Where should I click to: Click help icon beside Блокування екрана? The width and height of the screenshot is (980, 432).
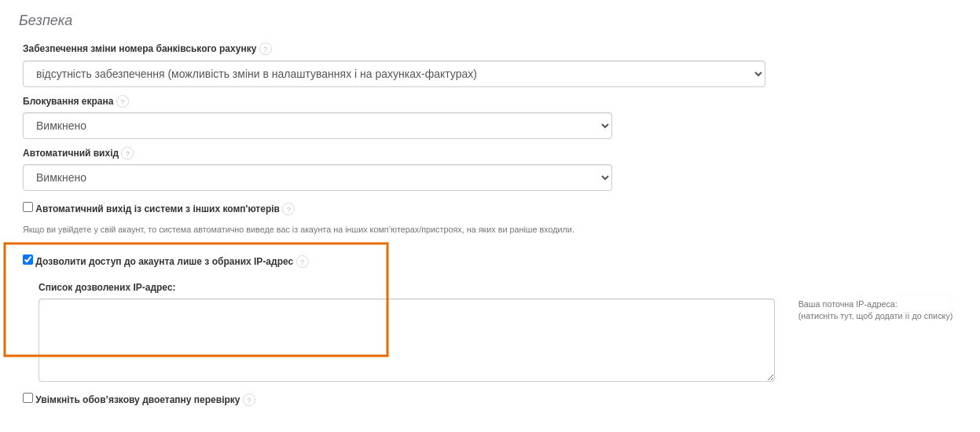[123, 101]
